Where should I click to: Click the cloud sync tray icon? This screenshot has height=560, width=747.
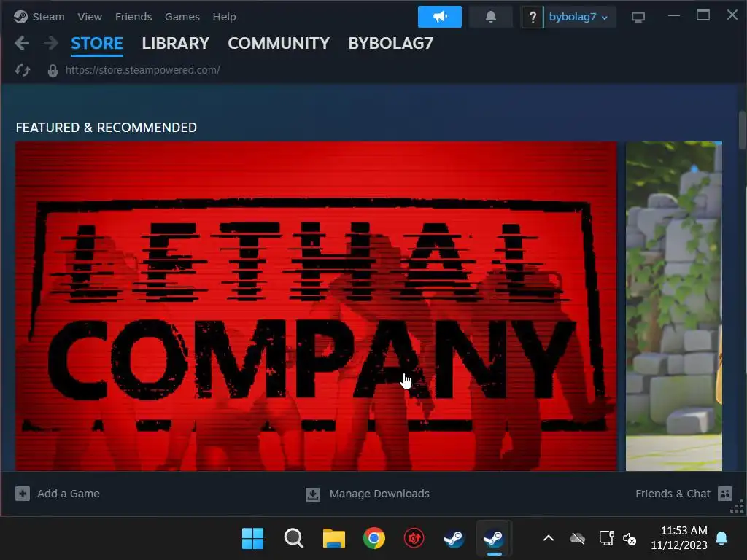tap(578, 539)
